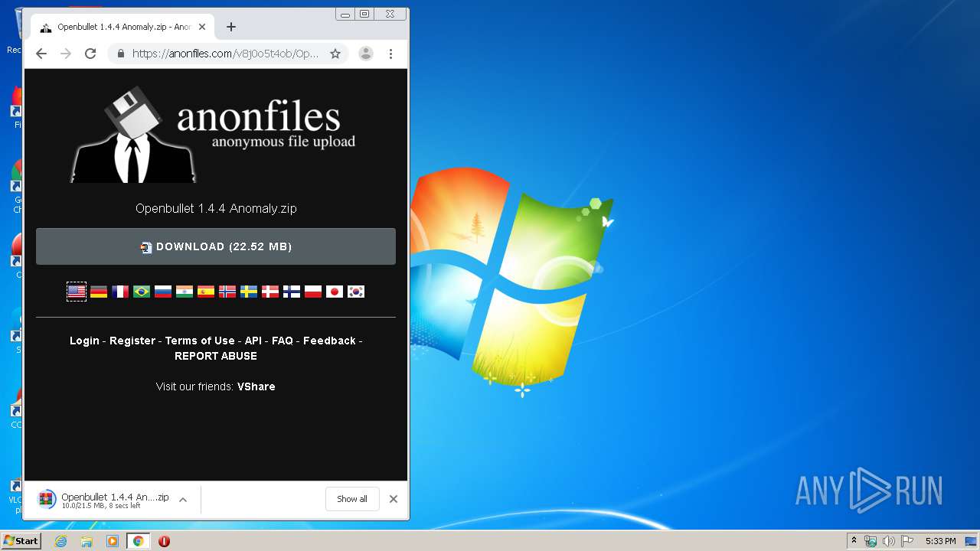
Task: Select the Danish flag language
Action: click(x=270, y=292)
